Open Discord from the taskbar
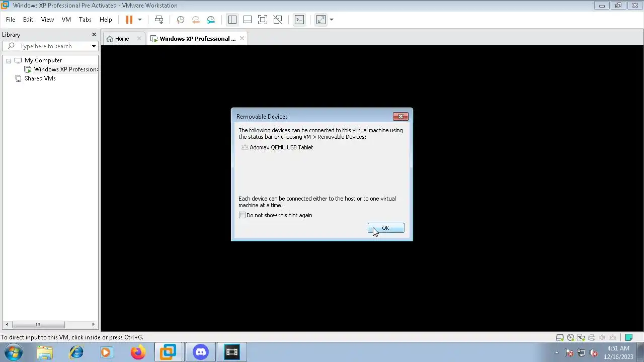Viewport: 644px width, 362px height. tap(201, 352)
